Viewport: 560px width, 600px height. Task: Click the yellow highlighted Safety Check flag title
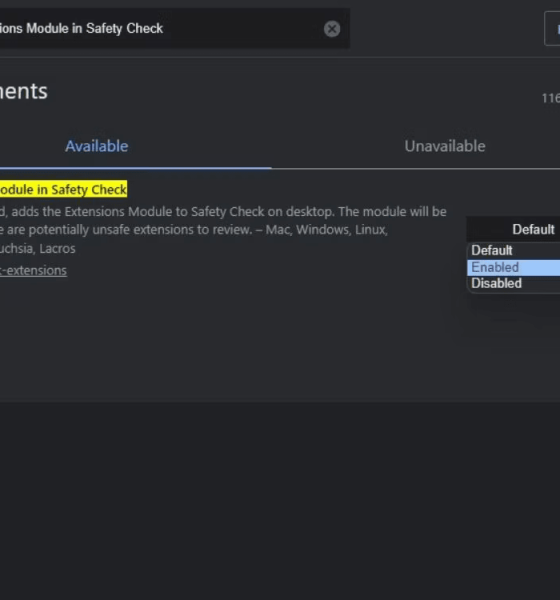[64, 189]
